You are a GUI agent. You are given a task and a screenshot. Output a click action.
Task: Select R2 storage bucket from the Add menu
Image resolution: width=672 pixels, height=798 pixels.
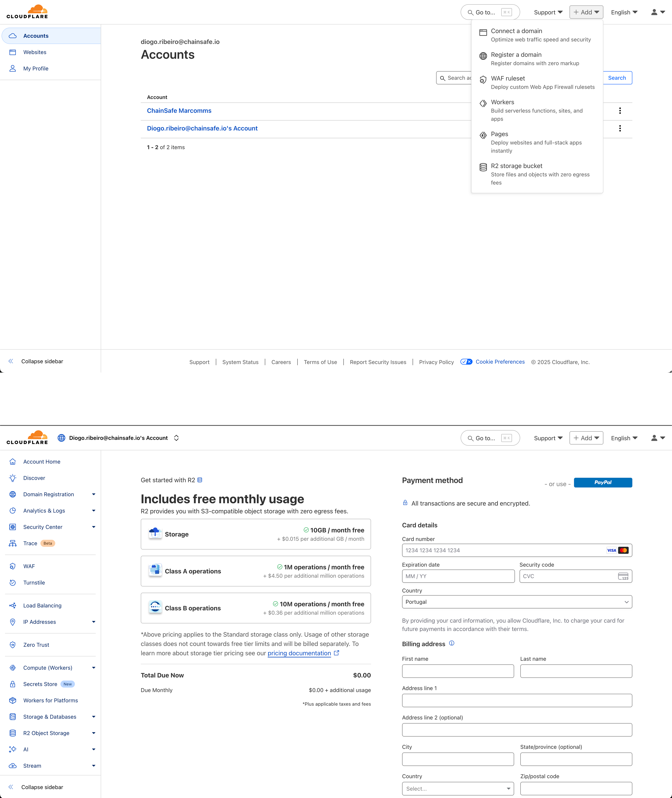(517, 166)
